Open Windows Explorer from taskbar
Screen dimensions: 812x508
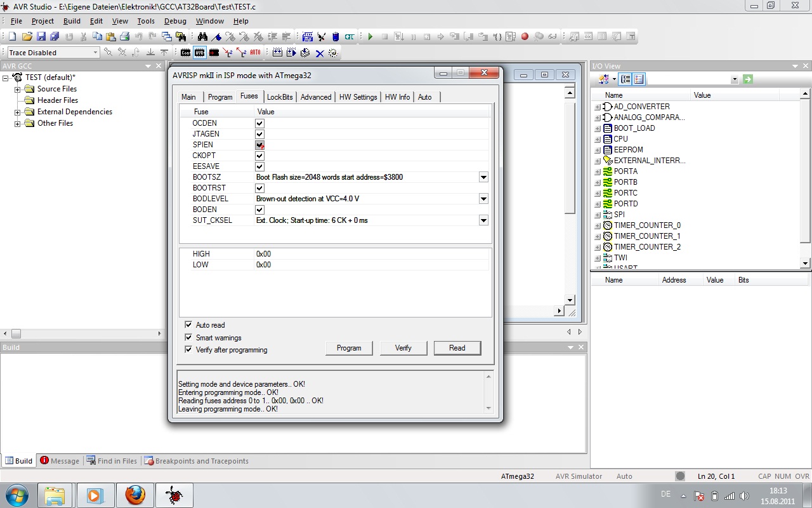point(55,495)
